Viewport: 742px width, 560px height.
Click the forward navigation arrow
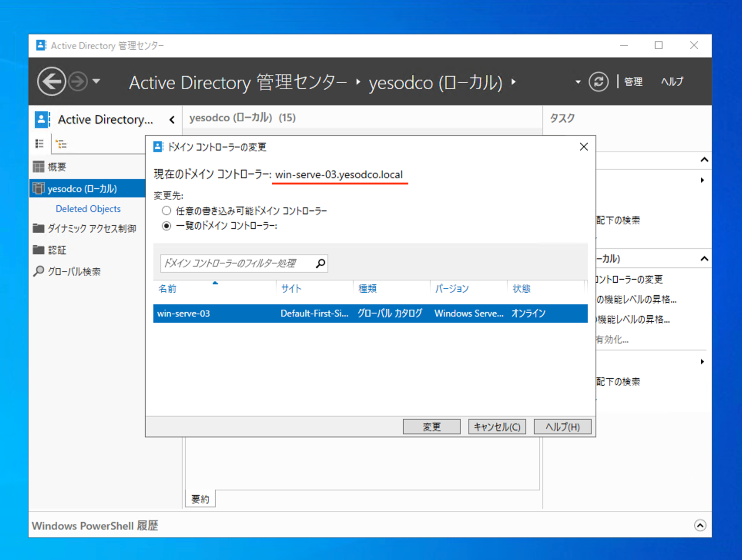tap(78, 81)
